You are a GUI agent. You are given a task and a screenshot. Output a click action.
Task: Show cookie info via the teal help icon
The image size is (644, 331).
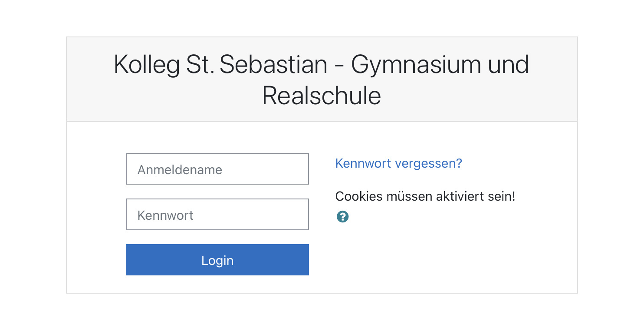click(342, 217)
